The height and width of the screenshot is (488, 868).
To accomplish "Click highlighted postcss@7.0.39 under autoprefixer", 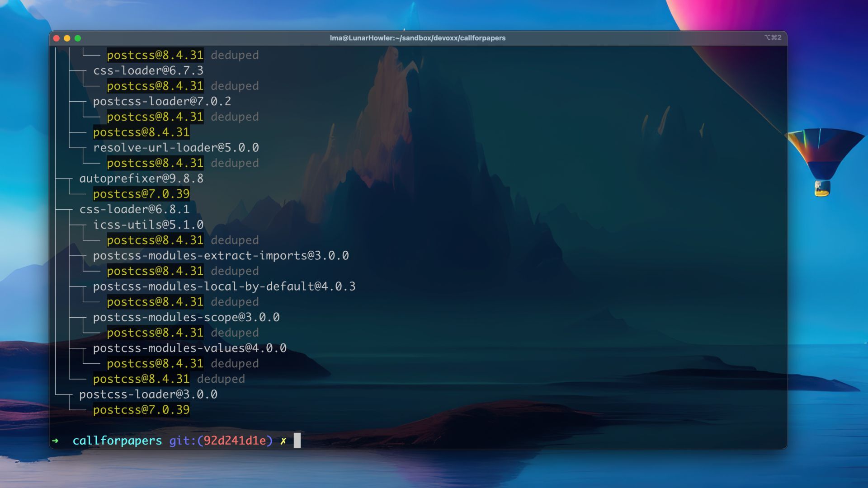I will [x=141, y=194].
